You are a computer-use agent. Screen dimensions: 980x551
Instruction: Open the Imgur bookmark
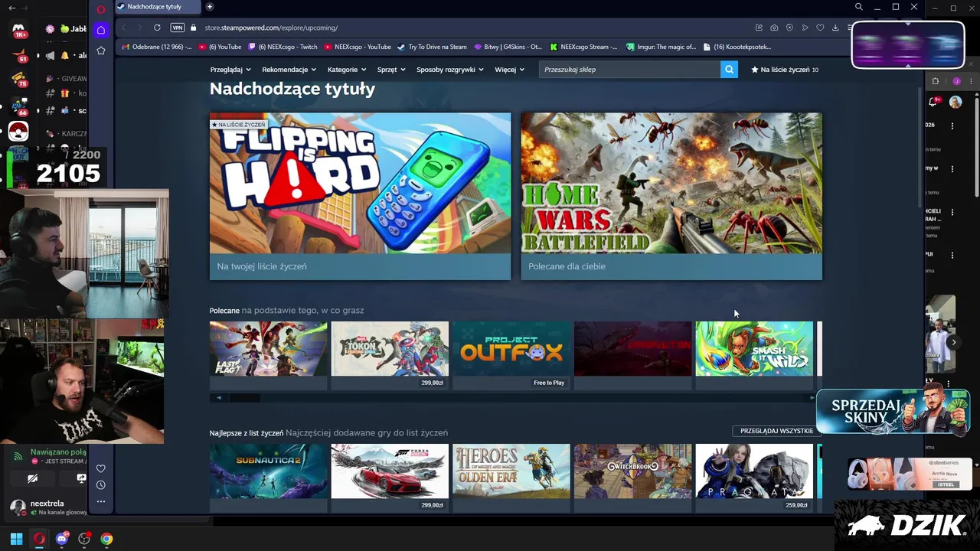tap(661, 47)
